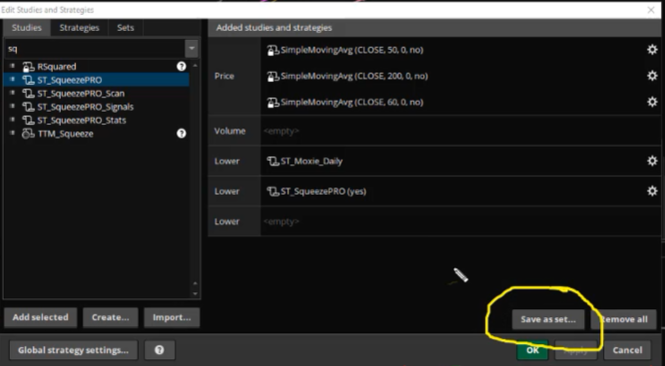The image size is (665, 366).
Task: Click help button beside Global strategy settings
Action: tap(159, 350)
